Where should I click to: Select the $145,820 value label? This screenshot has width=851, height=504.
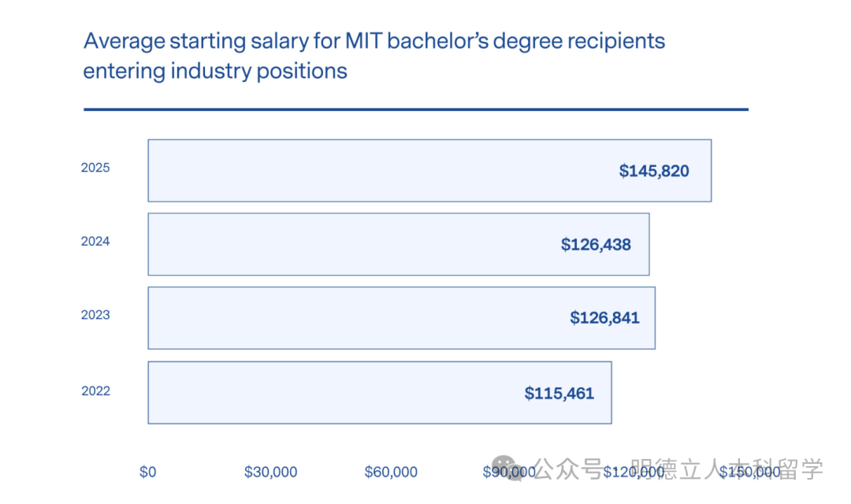click(x=653, y=171)
